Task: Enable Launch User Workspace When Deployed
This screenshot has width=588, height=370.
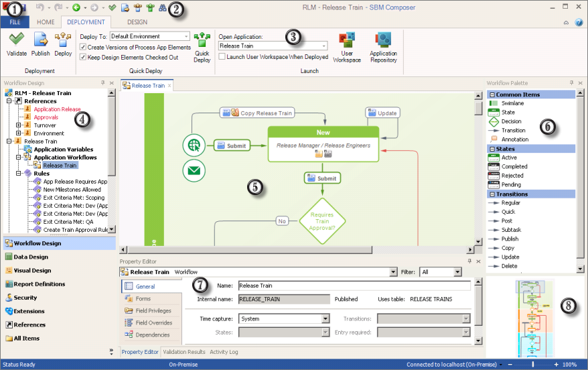Action: (x=222, y=57)
